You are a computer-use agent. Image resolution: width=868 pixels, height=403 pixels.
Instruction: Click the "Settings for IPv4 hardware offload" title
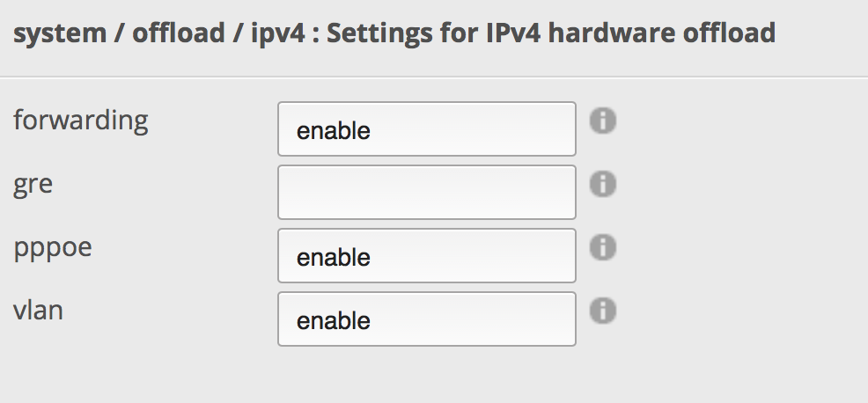click(547, 34)
